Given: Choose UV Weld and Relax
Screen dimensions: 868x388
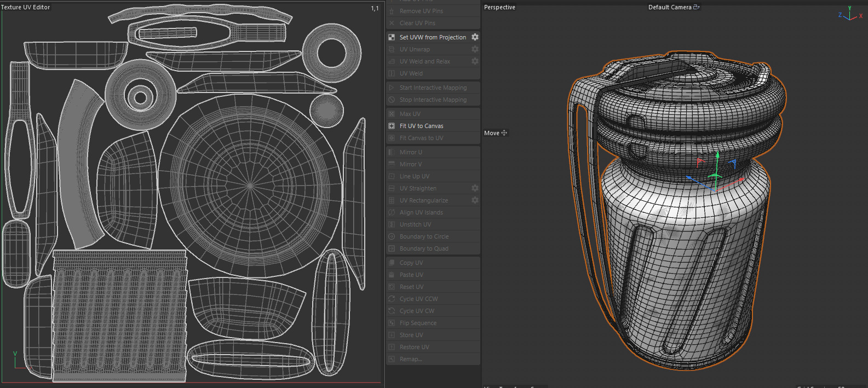Looking at the screenshot, I should coord(429,61).
